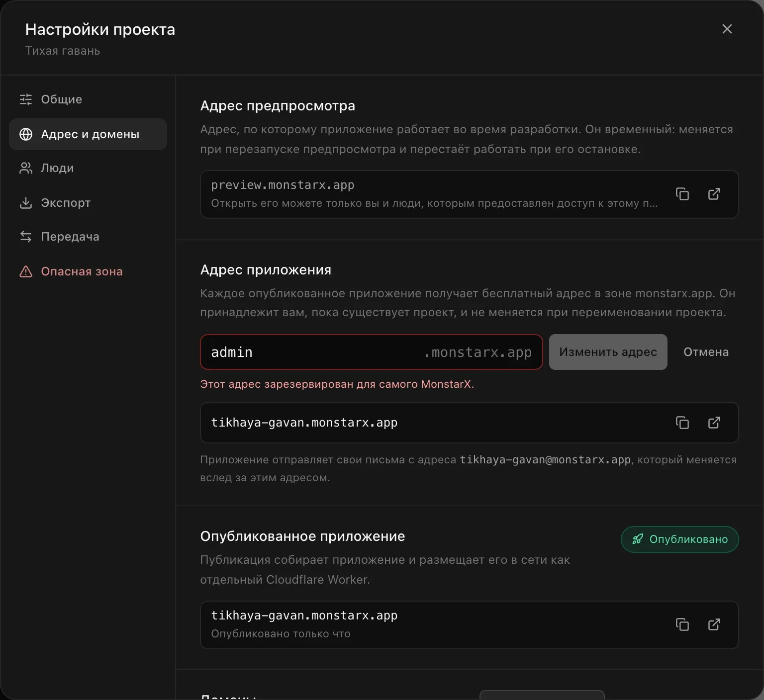Close the Настройки проекта dialog
764x700 pixels.
(x=727, y=29)
